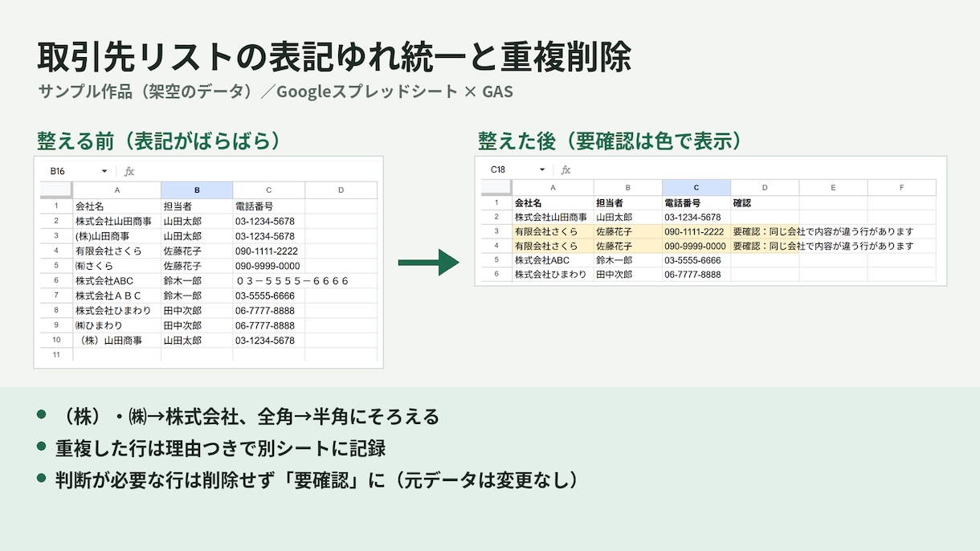This screenshot has height=551, width=980.
Task: Select 鈴木一郎 in the after sheet
Action: (x=628, y=260)
